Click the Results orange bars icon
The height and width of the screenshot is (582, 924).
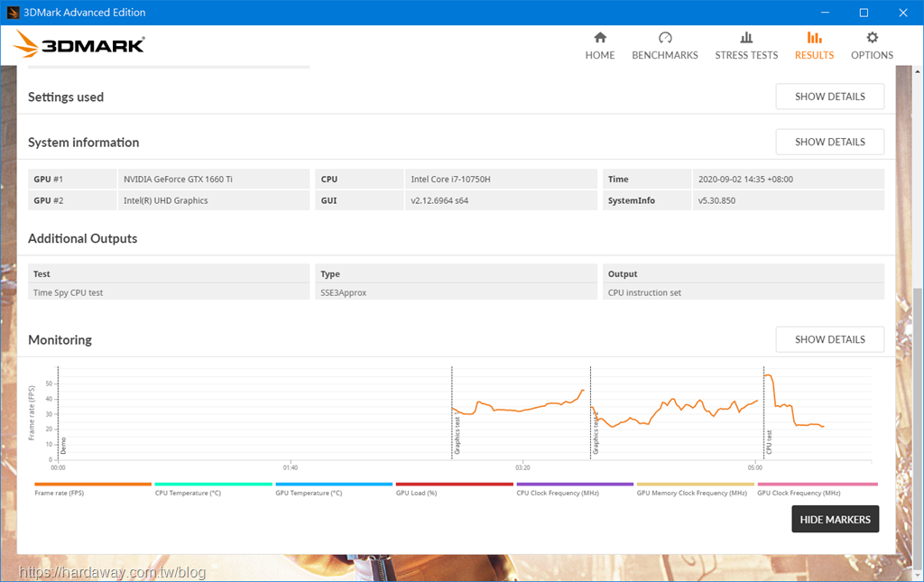[x=815, y=38]
